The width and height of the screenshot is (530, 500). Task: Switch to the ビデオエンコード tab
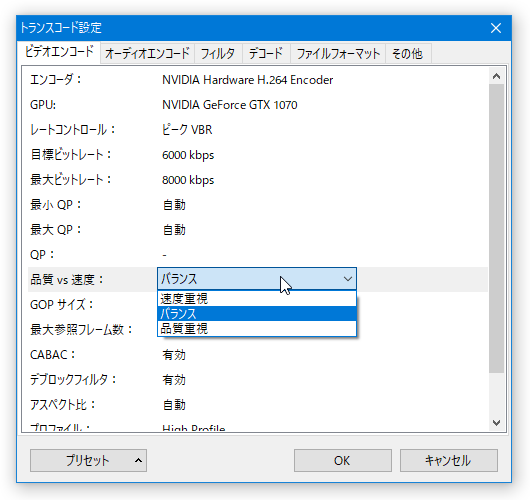tap(59, 52)
